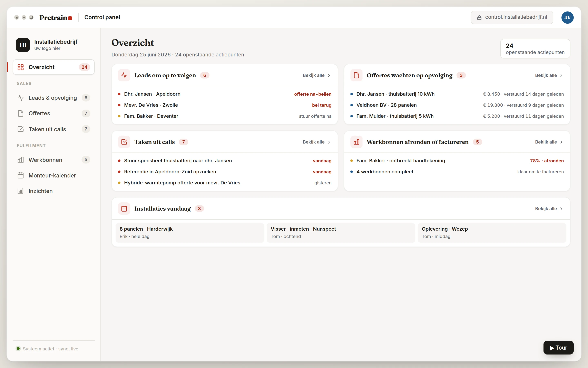The width and height of the screenshot is (588, 368).
Task: Select lead Dhr. Jansen · Apeldoorn
Action: (x=225, y=94)
